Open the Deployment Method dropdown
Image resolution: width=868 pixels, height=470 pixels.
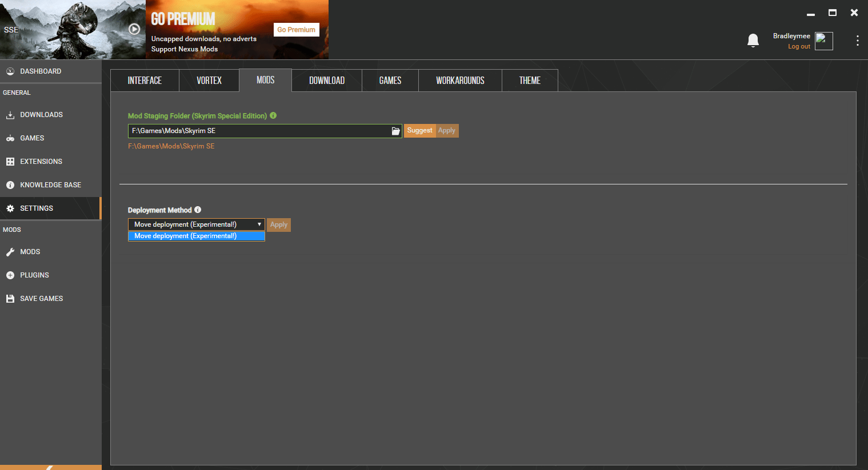coord(259,224)
